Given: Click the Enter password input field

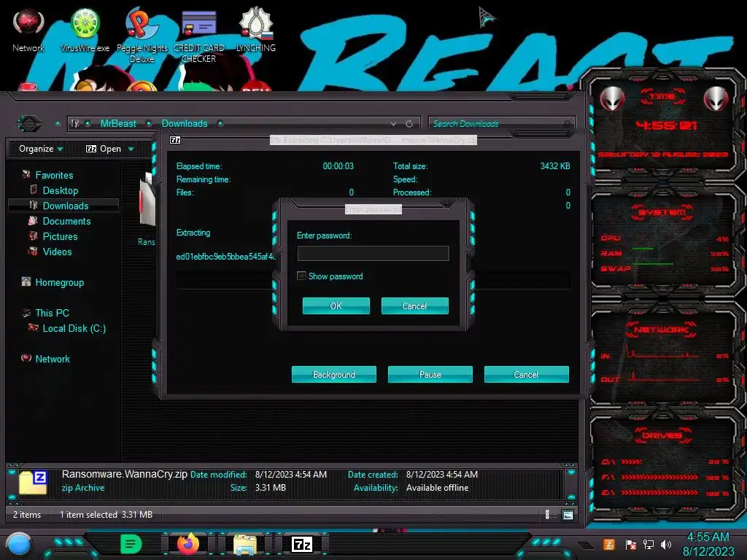Looking at the screenshot, I should coord(373,253).
